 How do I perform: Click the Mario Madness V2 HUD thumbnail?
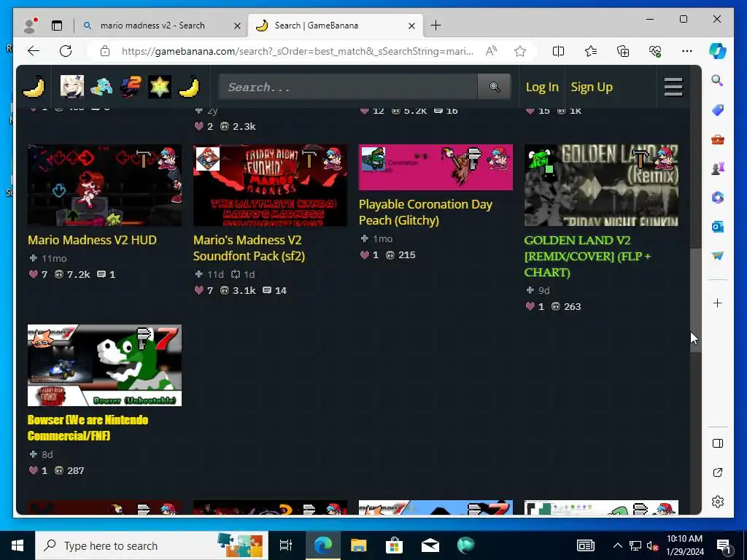[x=105, y=185]
